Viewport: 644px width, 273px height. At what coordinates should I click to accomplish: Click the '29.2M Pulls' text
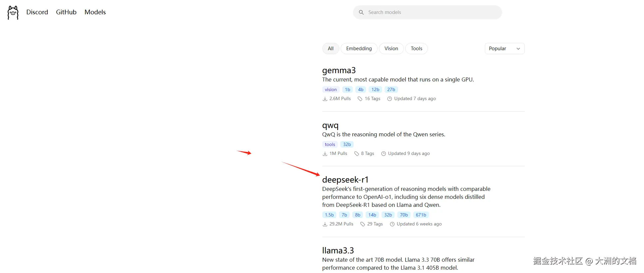341,224
